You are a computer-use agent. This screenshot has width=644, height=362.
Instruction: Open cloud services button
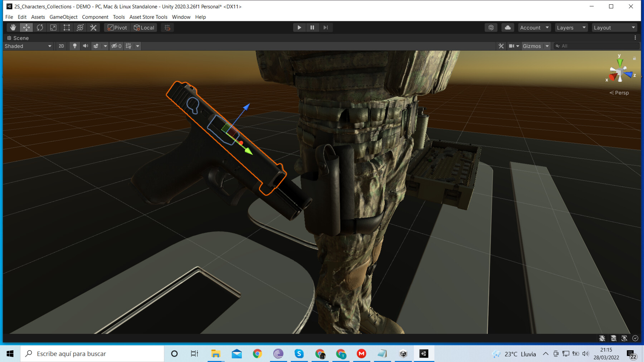[x=508, y=28]
